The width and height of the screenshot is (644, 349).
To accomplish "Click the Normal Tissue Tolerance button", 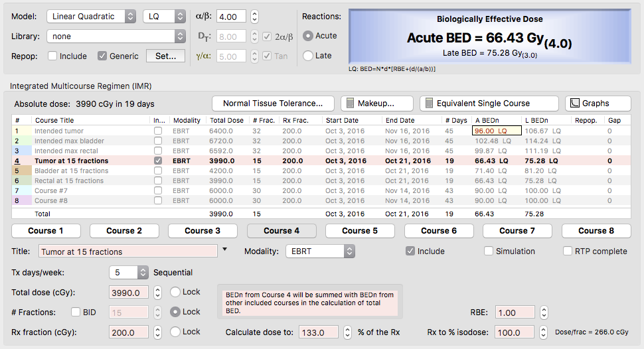I will pos(273,104).
